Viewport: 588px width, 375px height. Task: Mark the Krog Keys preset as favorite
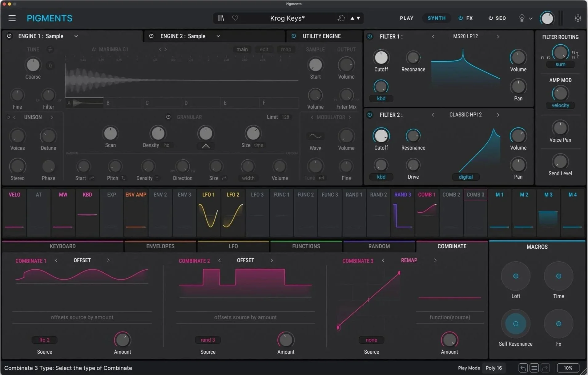click(235, 18)
